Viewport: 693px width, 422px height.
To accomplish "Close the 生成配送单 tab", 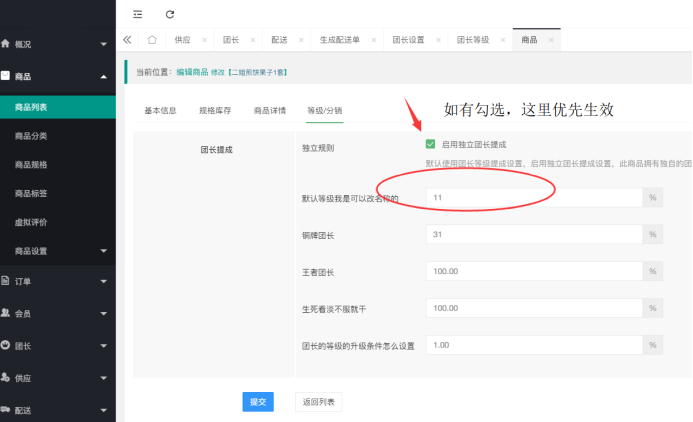I will click(x=373, y=40).
